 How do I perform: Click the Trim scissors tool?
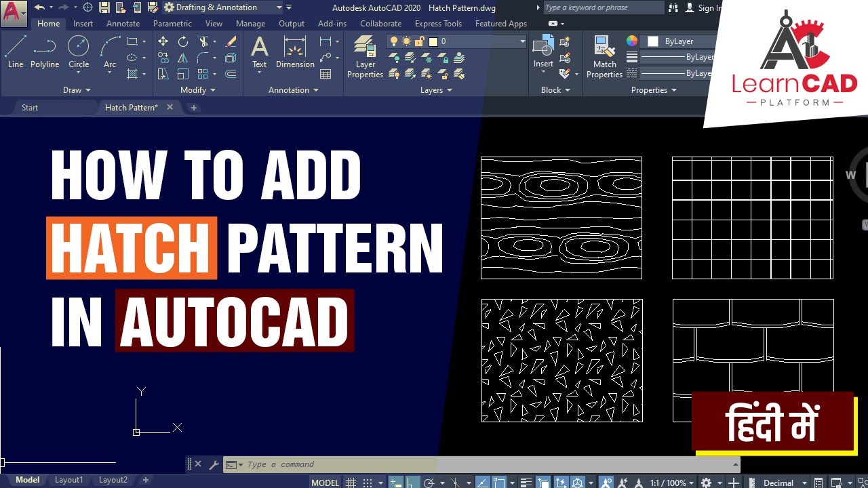click(x=203, y=41)
